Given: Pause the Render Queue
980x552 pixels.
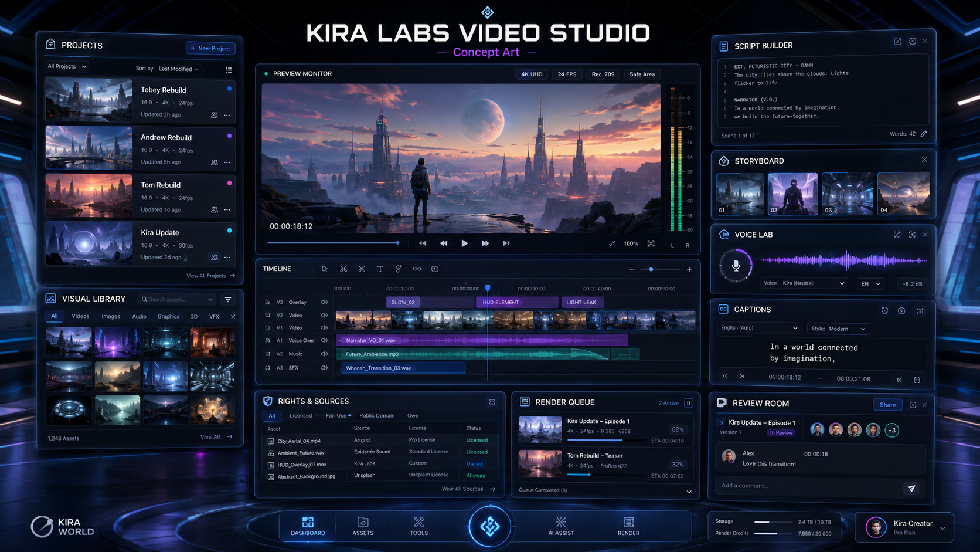Looking at the screenshot, I should click(689, 403).
